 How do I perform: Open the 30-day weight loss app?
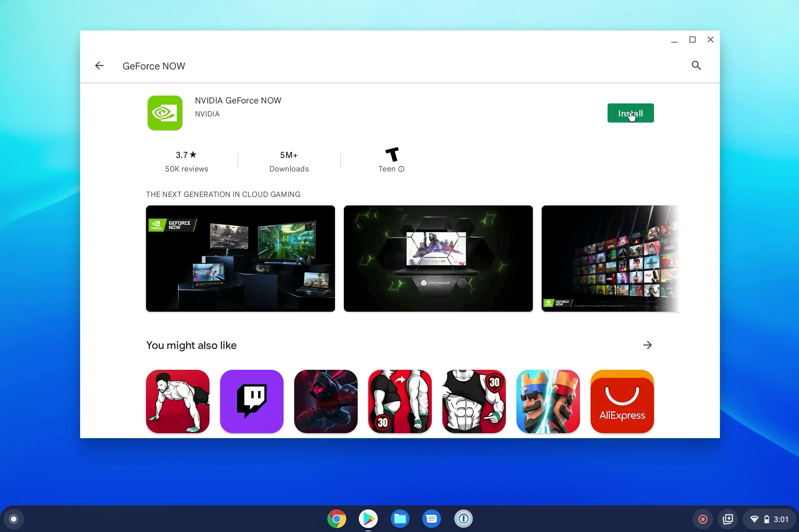[x=400, y=401]
